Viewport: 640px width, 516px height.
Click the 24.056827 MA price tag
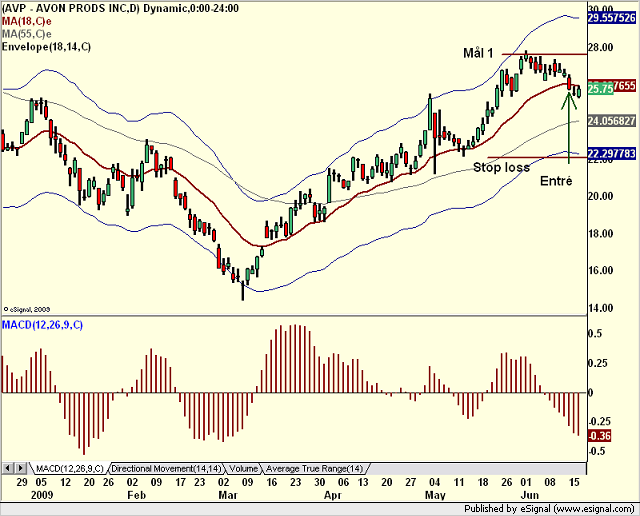(612, 121)
